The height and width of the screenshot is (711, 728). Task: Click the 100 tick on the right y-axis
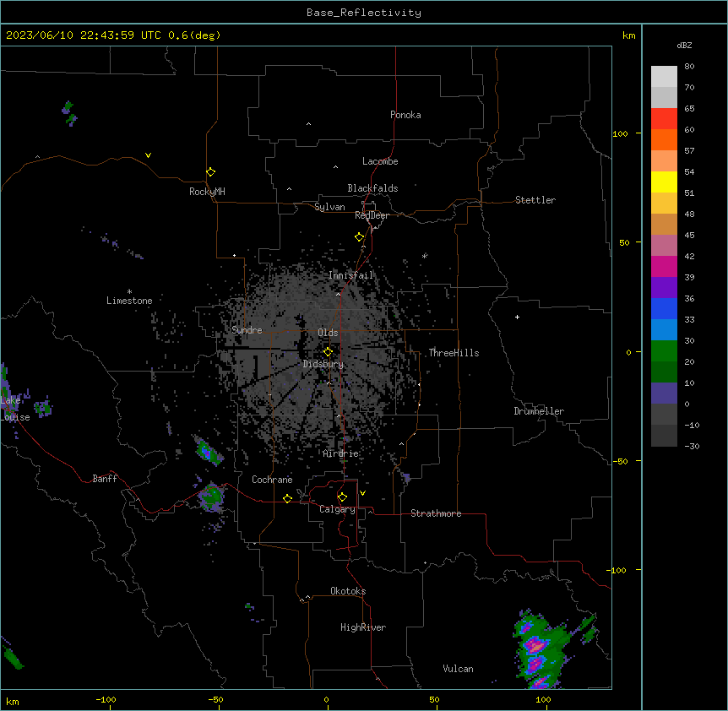[620, 133]
